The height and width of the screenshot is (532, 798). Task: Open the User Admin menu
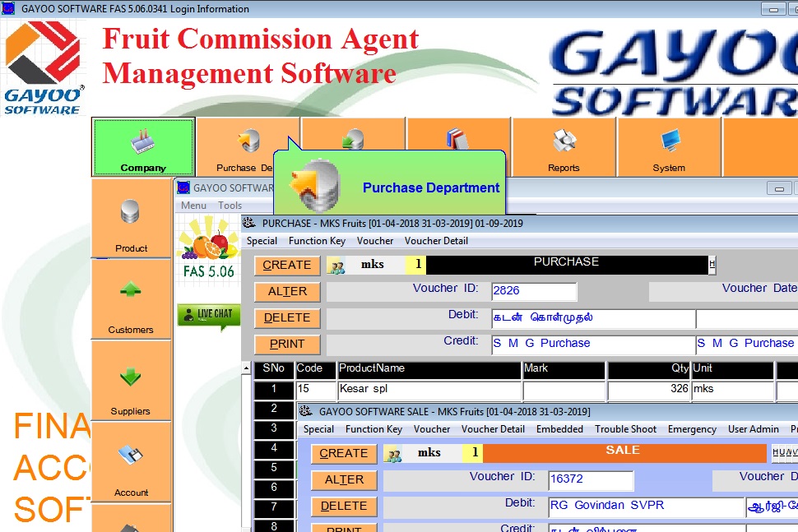754,429
